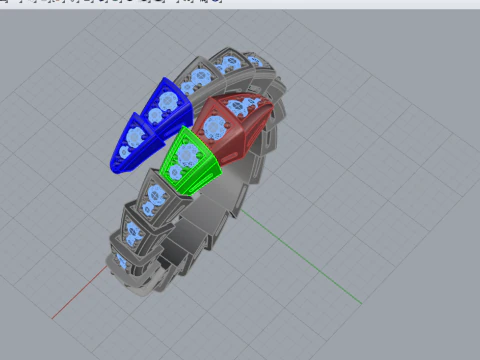Select the blue pointed tail segments
Viewport: 480px width, 360px height.
point(152,127)
